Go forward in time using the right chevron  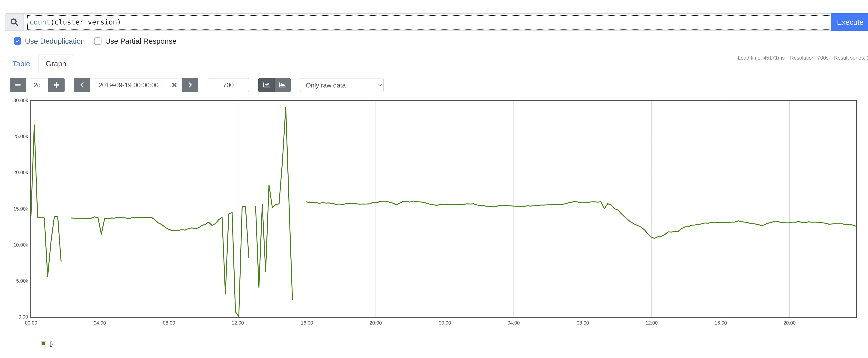[x=190, y=85]
